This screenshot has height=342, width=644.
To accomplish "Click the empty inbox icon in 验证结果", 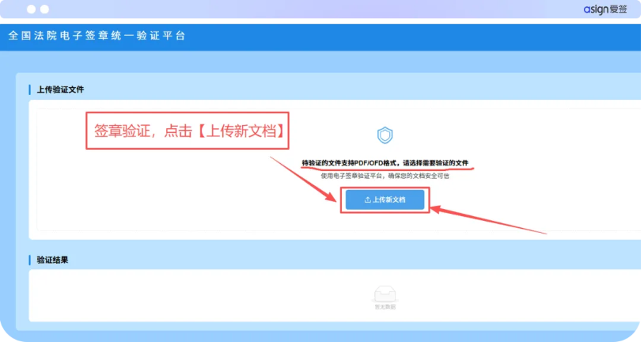I will pos(385,293).
